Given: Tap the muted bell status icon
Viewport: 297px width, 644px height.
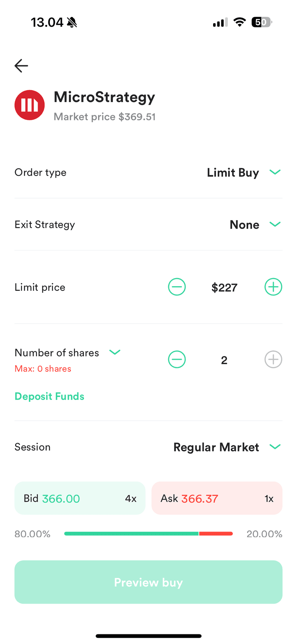Looking at the screenshot, I should (x=72, y=22).
